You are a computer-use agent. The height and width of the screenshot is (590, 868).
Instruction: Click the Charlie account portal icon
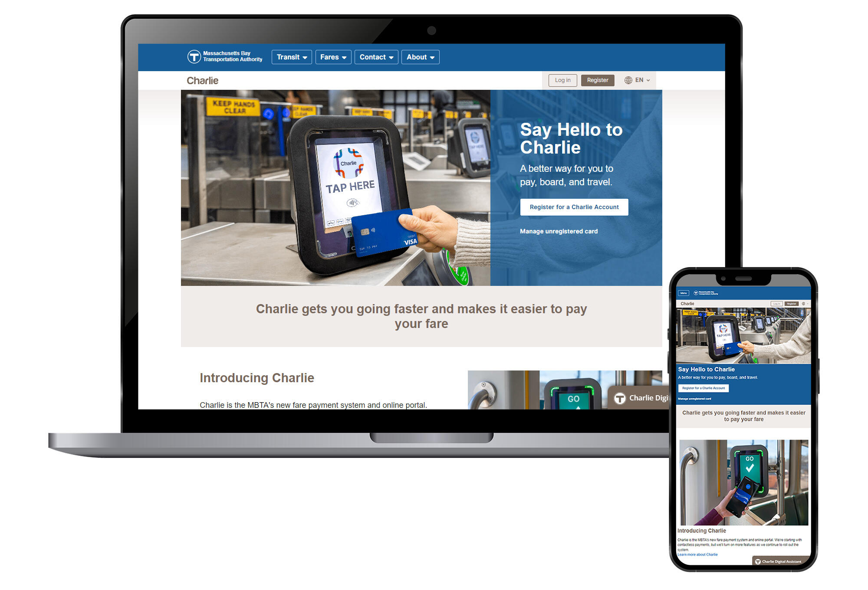pyautogui.click(x=202, y=80)
